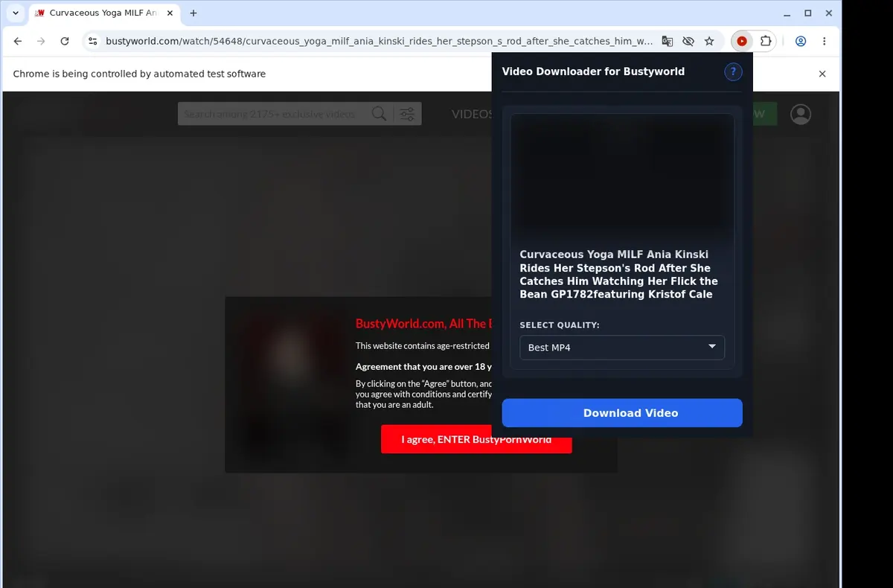Open the search filter sliders icon
Screen dimensions: 893x588
407,114
